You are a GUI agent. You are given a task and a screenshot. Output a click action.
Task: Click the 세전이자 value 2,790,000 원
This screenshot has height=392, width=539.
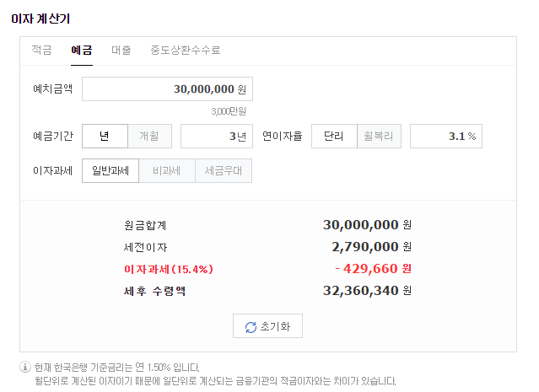pyautogui.click(x=372, y=247)
